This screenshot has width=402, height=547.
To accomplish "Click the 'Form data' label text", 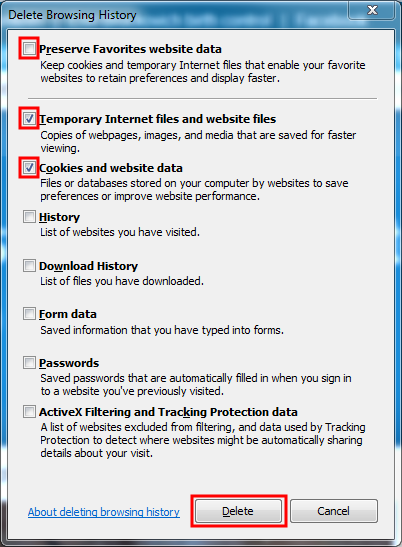I will [x=68, y=314].
